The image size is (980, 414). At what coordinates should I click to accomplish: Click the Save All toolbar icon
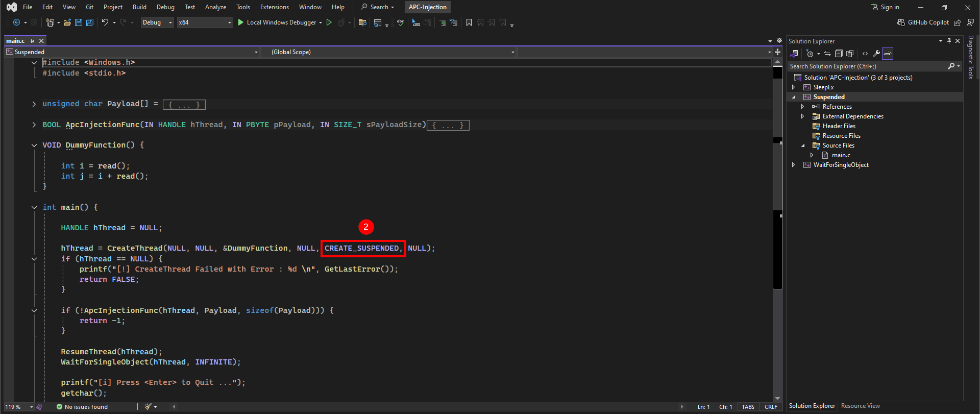click(x=90, y=22)
